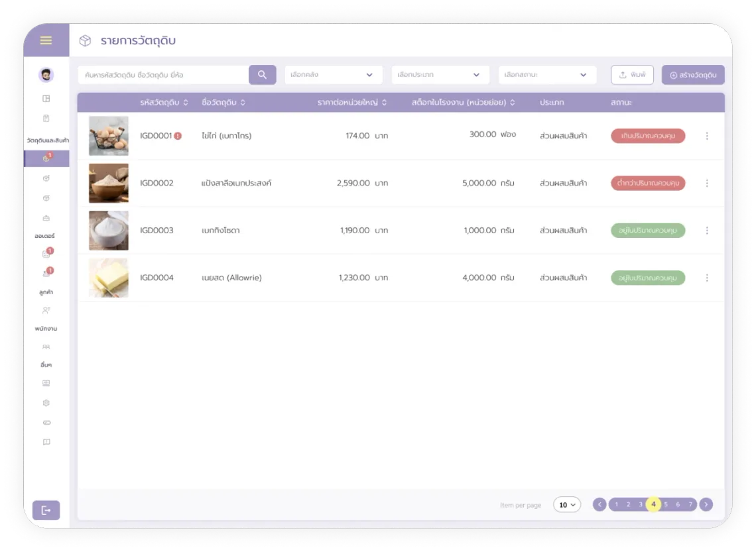Go to page 2

tap(628, 504)
